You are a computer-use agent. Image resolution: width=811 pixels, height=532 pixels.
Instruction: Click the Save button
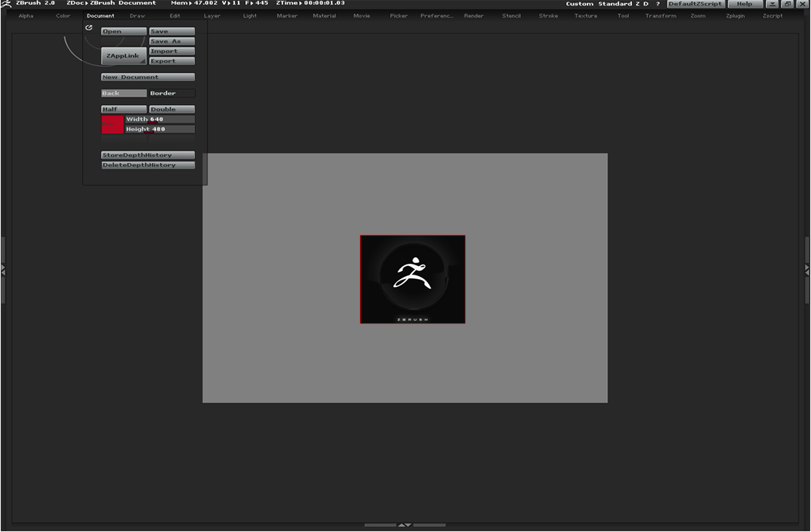tap(172, 32)
